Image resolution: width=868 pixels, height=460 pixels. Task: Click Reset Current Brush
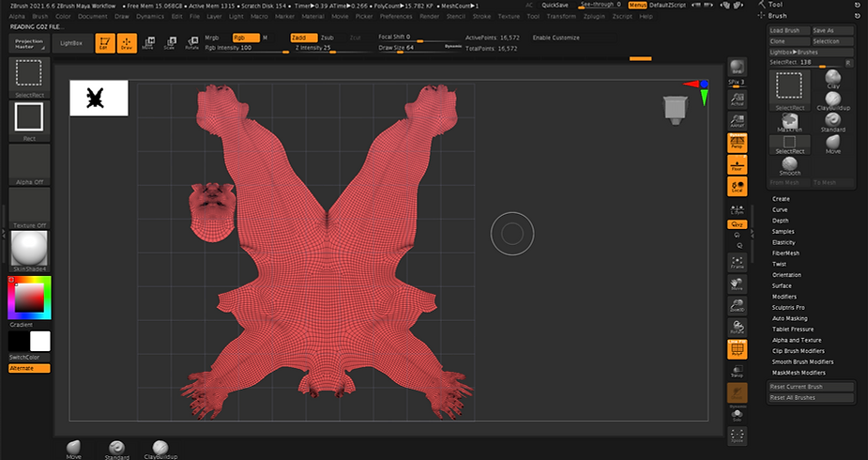tap(811, 387)
